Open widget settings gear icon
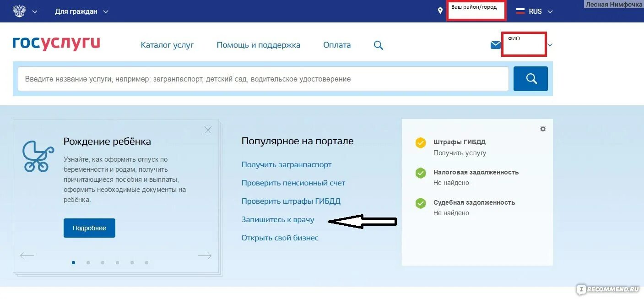This screenshot has height=299, width=644. [x=543, y=129]
